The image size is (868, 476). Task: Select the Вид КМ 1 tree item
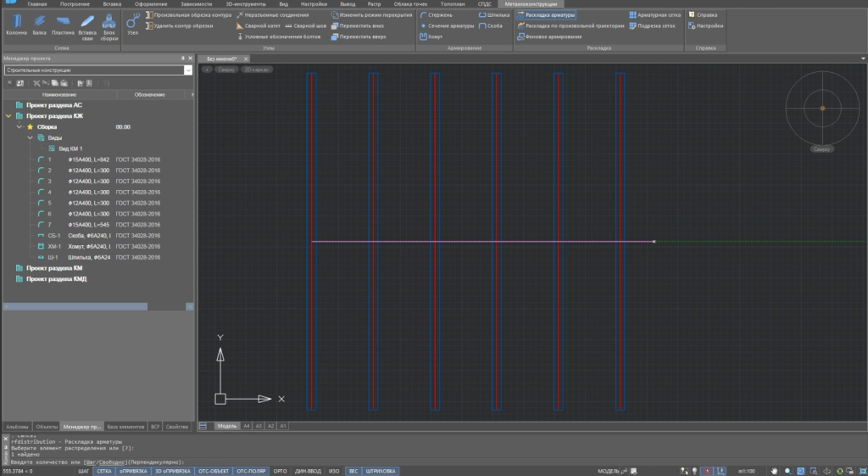pos(70,148)
